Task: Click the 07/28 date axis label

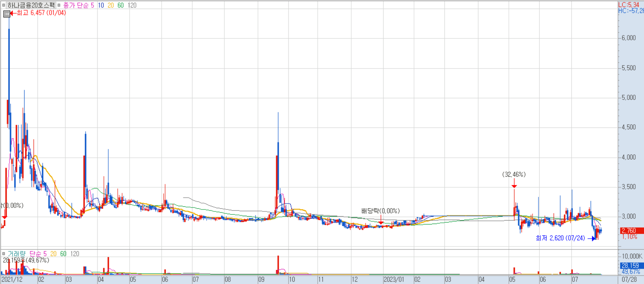Action: tap(629, 279)
